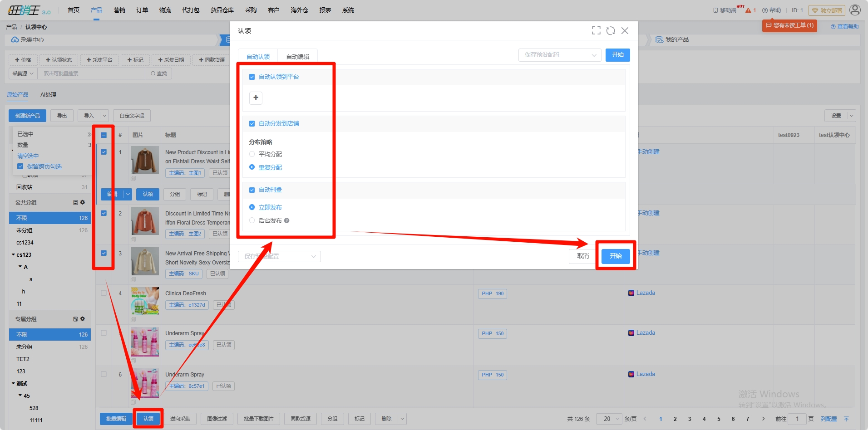
Task: Click the help icon beside 后台发布
Action: click(x=286, y=221)
